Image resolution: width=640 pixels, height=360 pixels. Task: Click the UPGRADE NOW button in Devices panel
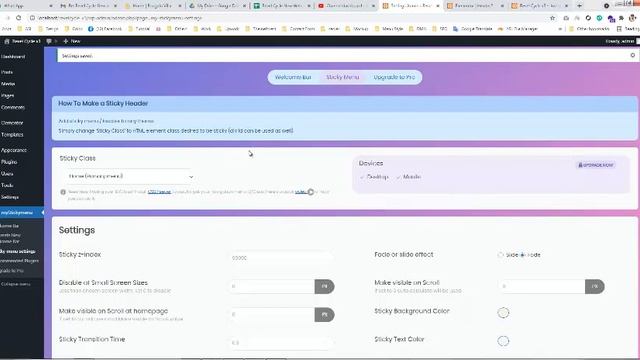pos(596,165)
